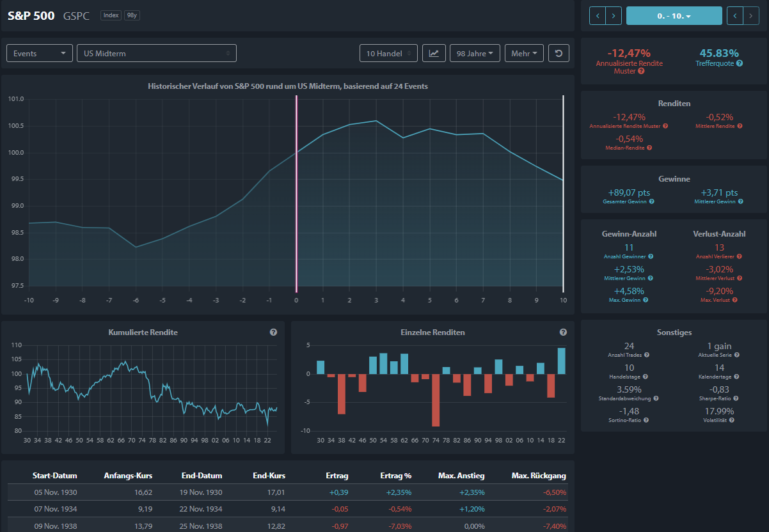
Task: Click the End-Kurs column header
Action: (x=269, y=476)
